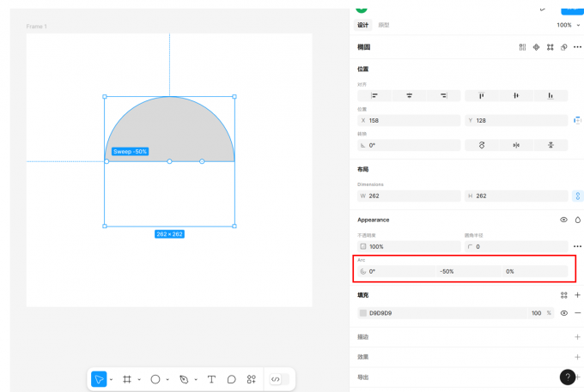Image resolution: width=584 pixels, height=392 pixels.
Task: Select the Text tool
Action: (x=211, y=379)
